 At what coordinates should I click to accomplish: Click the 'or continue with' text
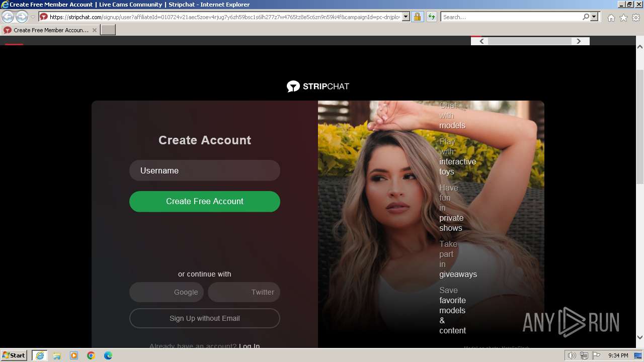tap(205, 274)
